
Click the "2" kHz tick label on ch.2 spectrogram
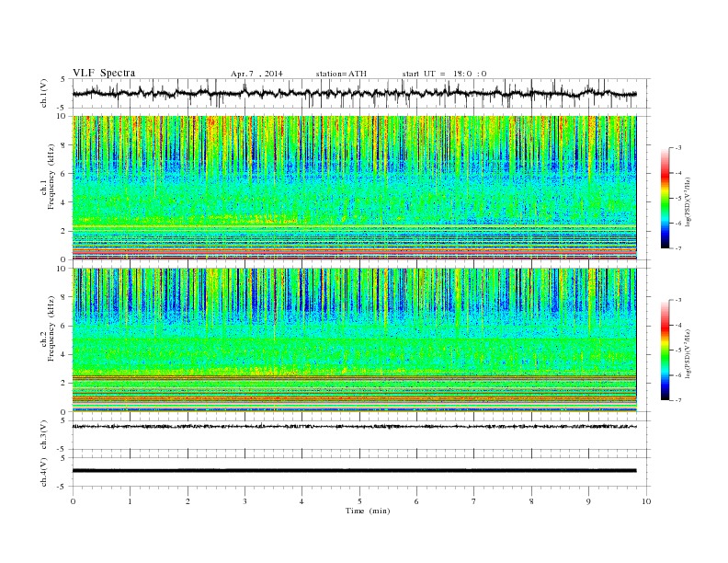tap(63, 384)
